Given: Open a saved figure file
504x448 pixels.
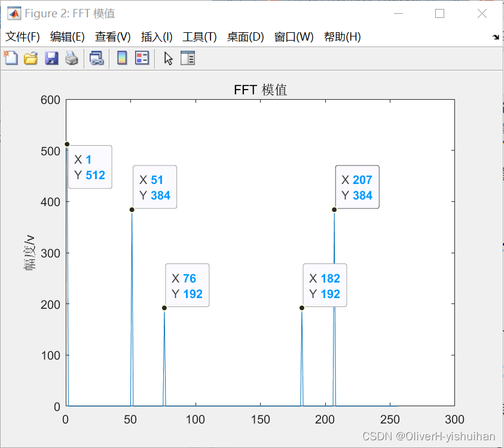Looking at the screenshot, I should coord(30,58).
